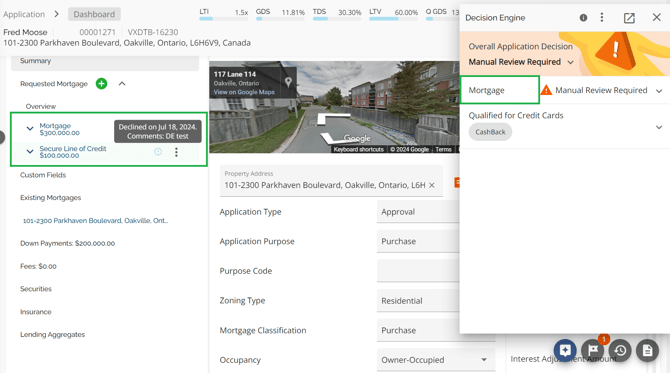Expand Overall Application Decision dropdown
670x373 pixels.
[570, 62]
